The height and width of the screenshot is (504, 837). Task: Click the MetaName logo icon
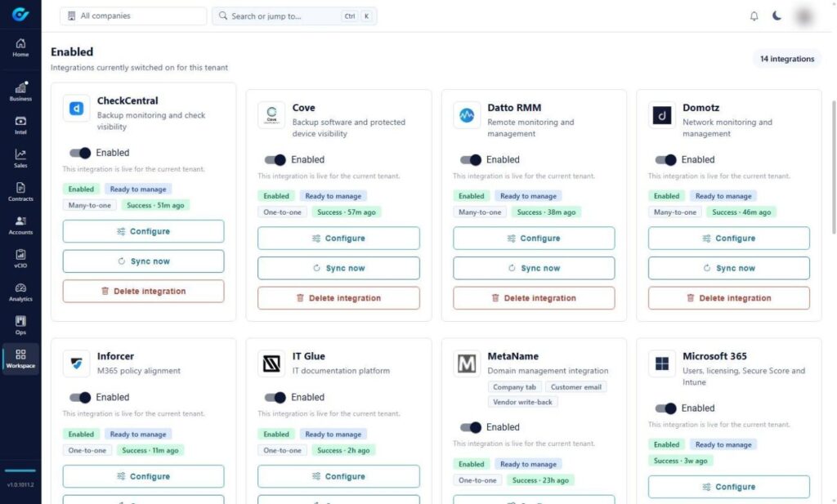[x=467, y=364]
